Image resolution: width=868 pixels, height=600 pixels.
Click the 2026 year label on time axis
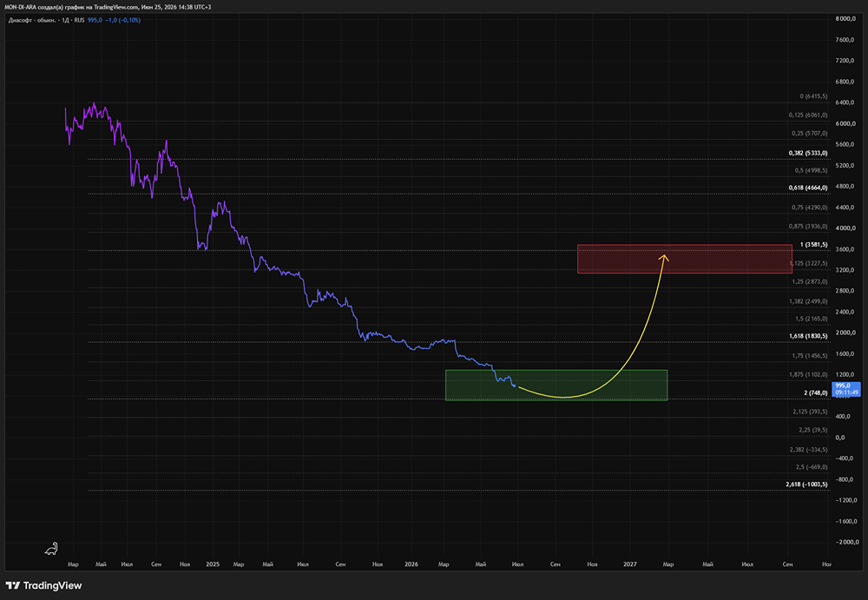click(411, 564)
